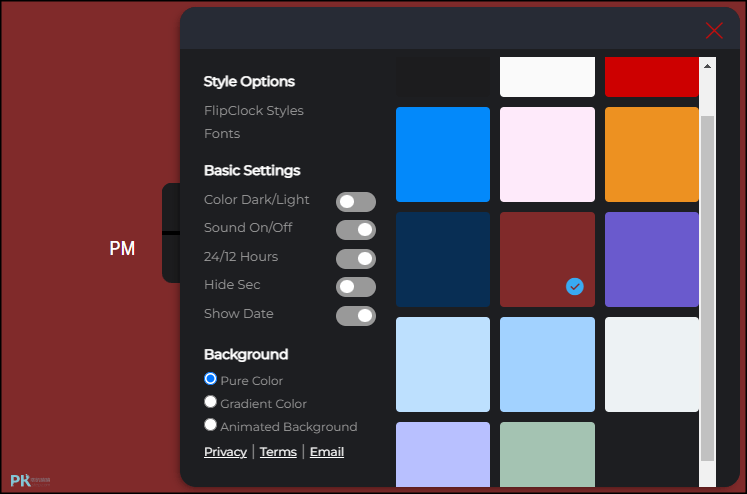
Task: Pick the white color swatch
Action: pos(547,77)
